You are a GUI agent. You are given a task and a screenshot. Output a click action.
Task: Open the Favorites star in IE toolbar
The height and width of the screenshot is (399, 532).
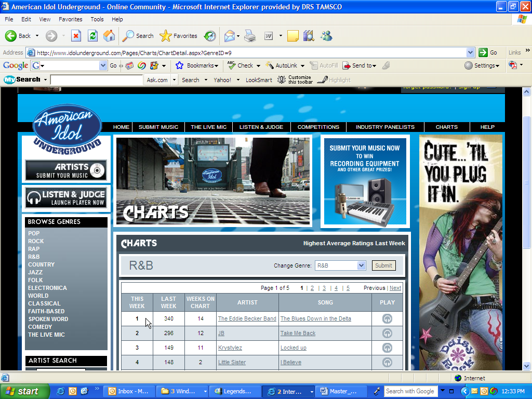click(179, 36)
